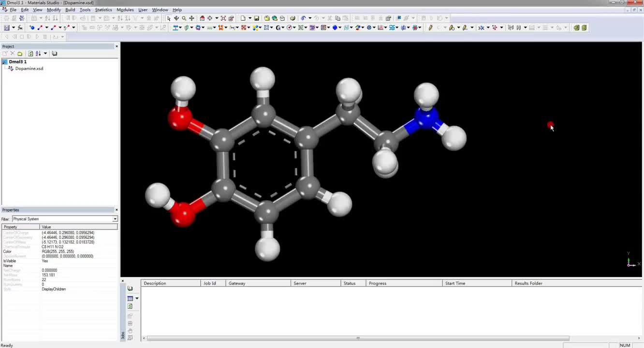
Task: Select Dopamine.xsd in the project tree
Action: click(x=29, y=69)
